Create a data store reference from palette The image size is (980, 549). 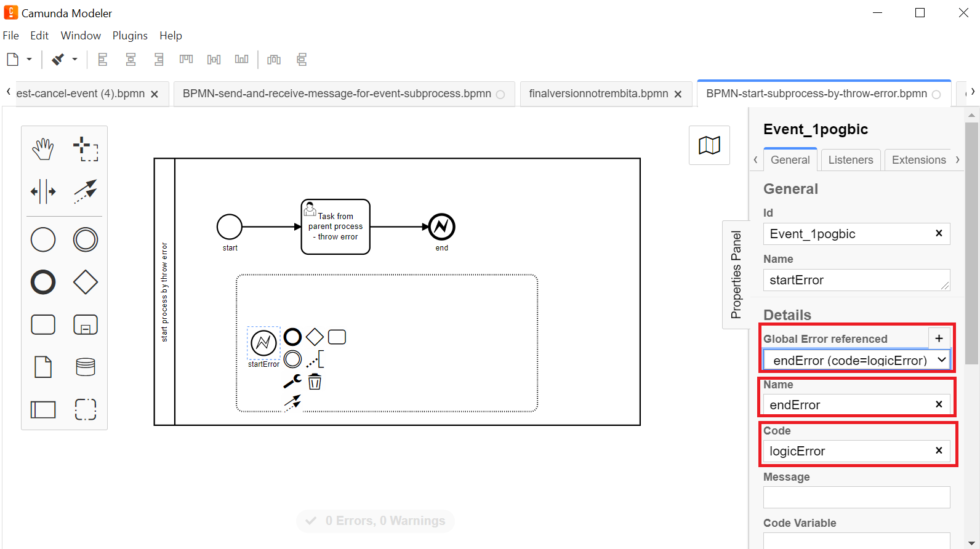tap(86, 367)
